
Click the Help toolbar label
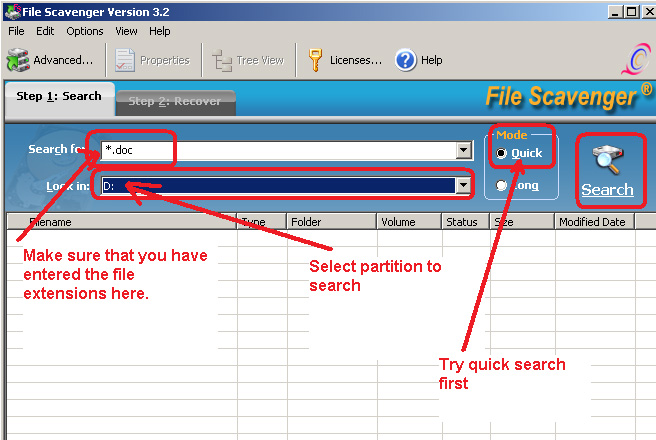[x=431, y=60]
